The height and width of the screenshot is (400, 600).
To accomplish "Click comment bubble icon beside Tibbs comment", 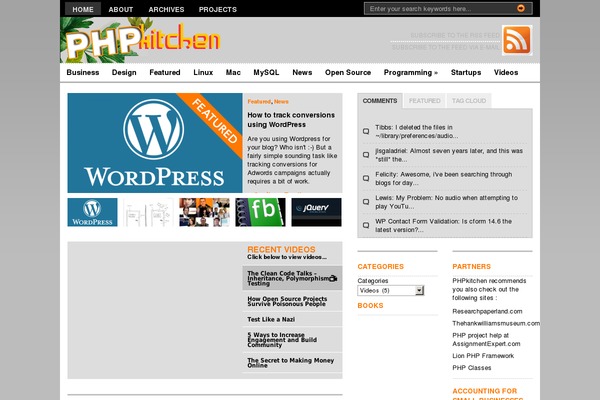I will [x=366, y=131].
